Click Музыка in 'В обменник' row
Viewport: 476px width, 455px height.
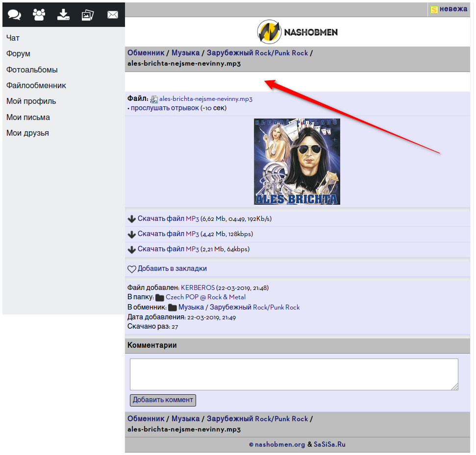(191, 307)
